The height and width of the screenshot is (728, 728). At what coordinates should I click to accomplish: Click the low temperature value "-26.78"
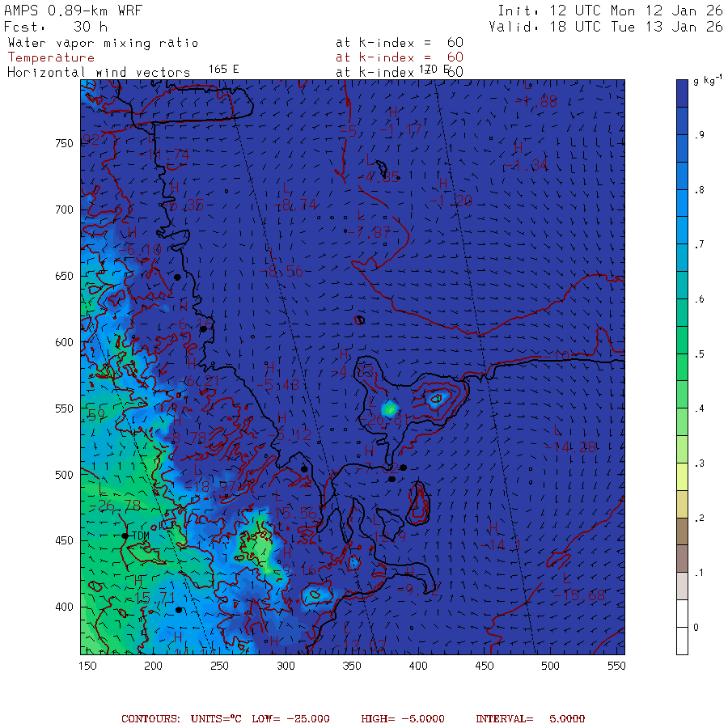pos(115,506)
